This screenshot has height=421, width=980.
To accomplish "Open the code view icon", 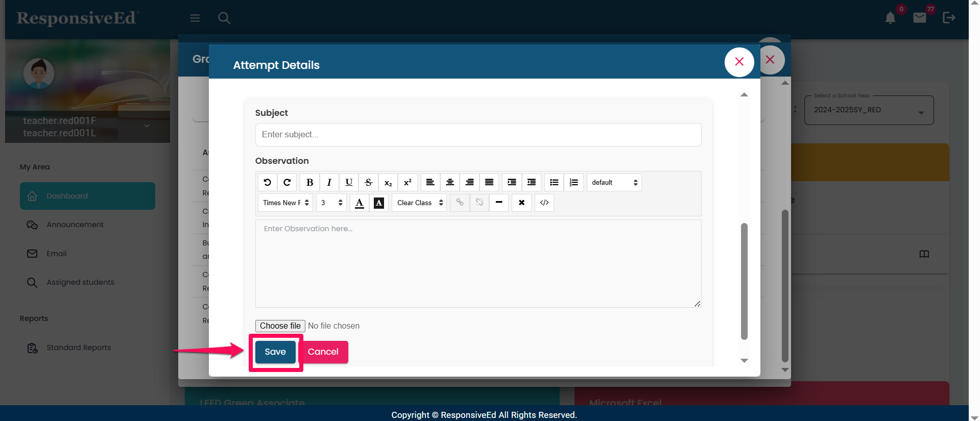I will 544,203.
